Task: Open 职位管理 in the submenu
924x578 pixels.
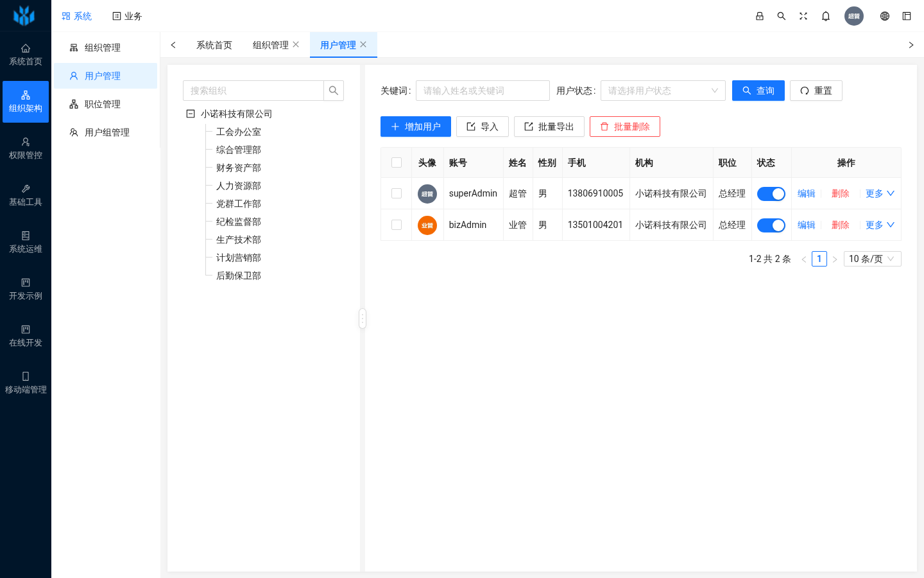Action: tap(105, 104)
